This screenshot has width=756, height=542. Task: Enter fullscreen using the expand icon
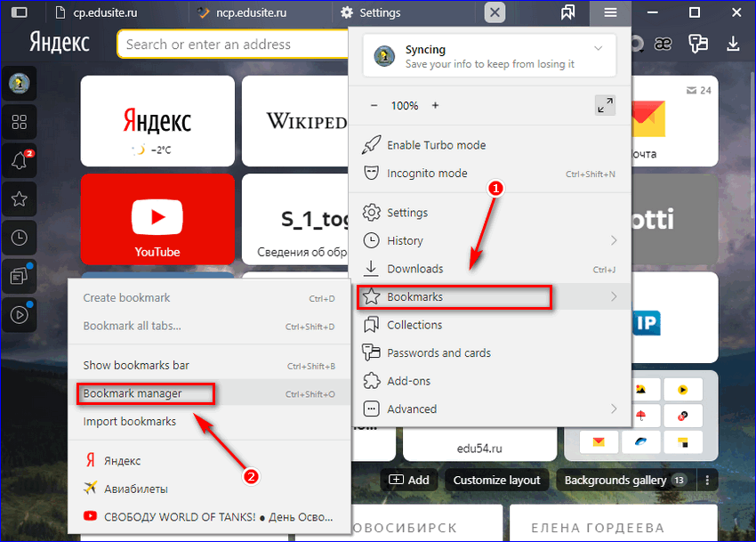click(x=605, y=105)
